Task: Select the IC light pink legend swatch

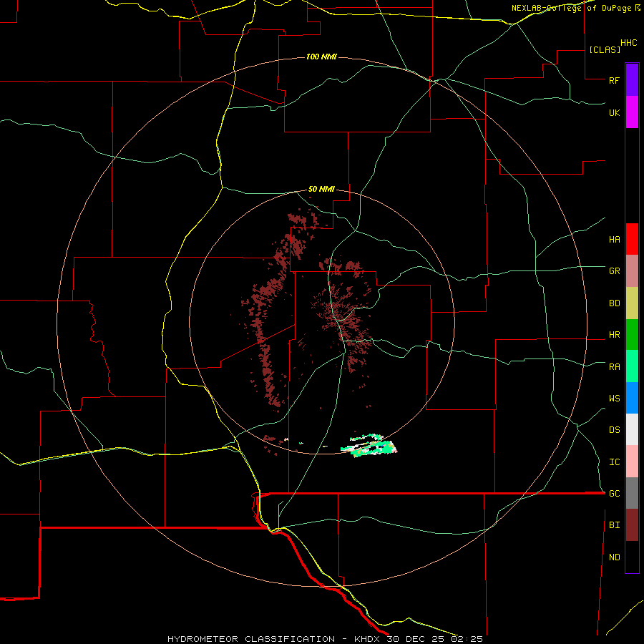Action: (632, 462)
